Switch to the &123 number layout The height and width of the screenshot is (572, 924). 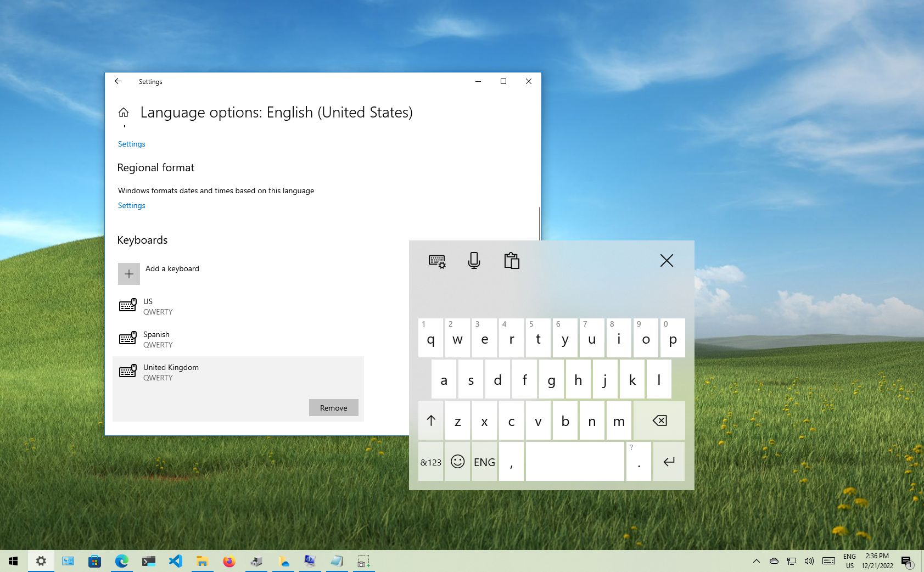pos(430,462)
